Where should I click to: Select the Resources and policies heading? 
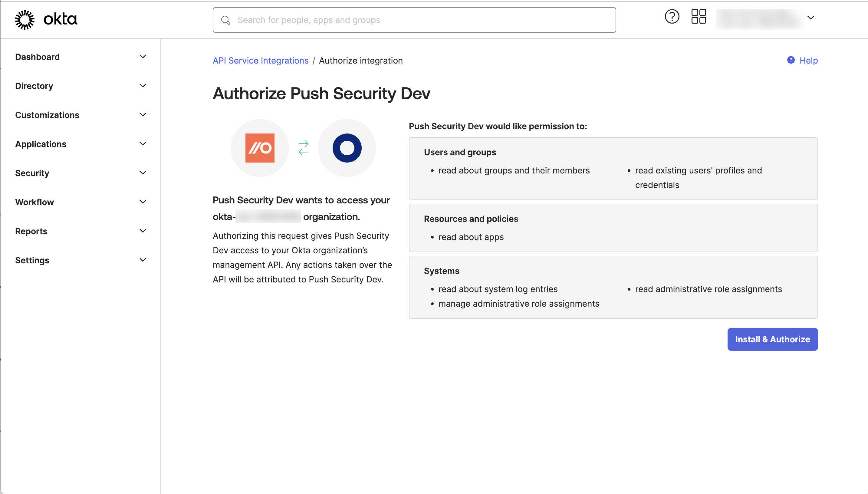click(x=471, y=219)
